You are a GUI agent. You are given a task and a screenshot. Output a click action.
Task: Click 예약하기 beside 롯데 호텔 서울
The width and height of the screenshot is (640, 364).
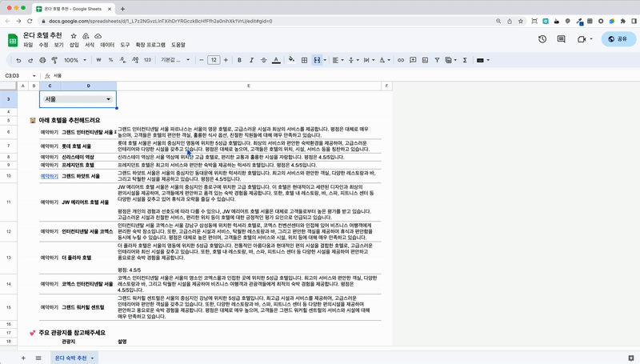point(49,146)
